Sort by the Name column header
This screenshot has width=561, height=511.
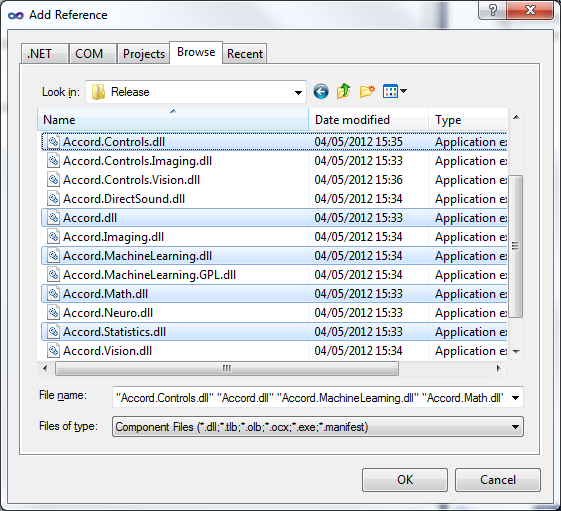(x=173, y=120)
